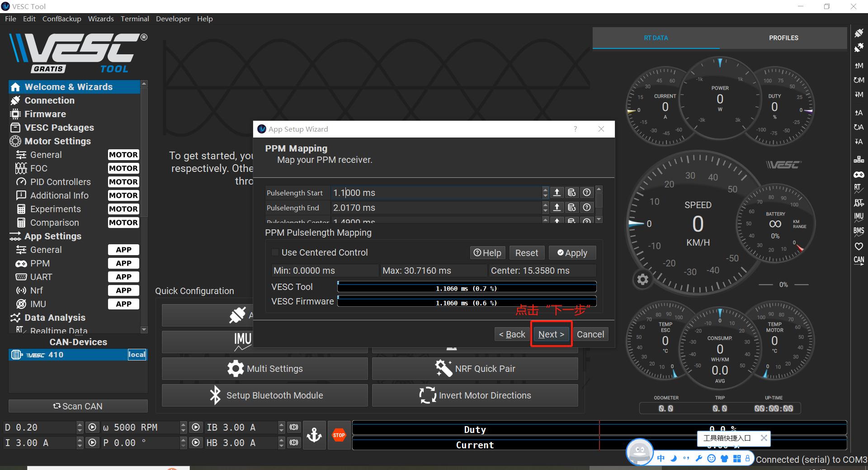868x470 pixels.
Task: Open the Wizards menu
Action: click(x=101, y=19)
